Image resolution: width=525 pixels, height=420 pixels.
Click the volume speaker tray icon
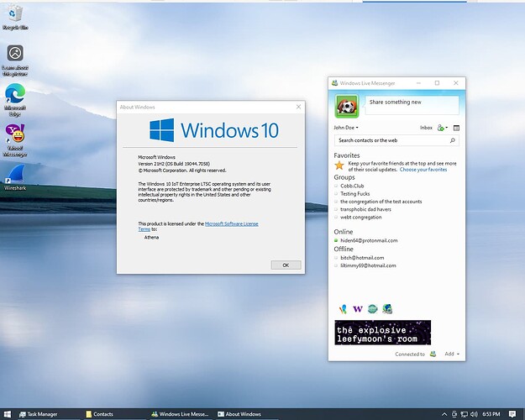point(474,414)
